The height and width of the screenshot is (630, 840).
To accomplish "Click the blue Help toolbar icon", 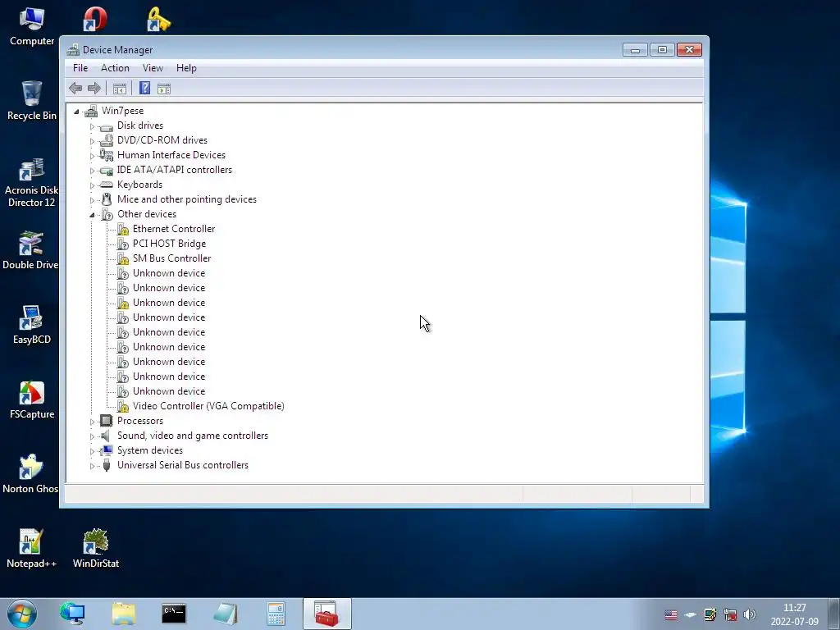I will point(144,88).
